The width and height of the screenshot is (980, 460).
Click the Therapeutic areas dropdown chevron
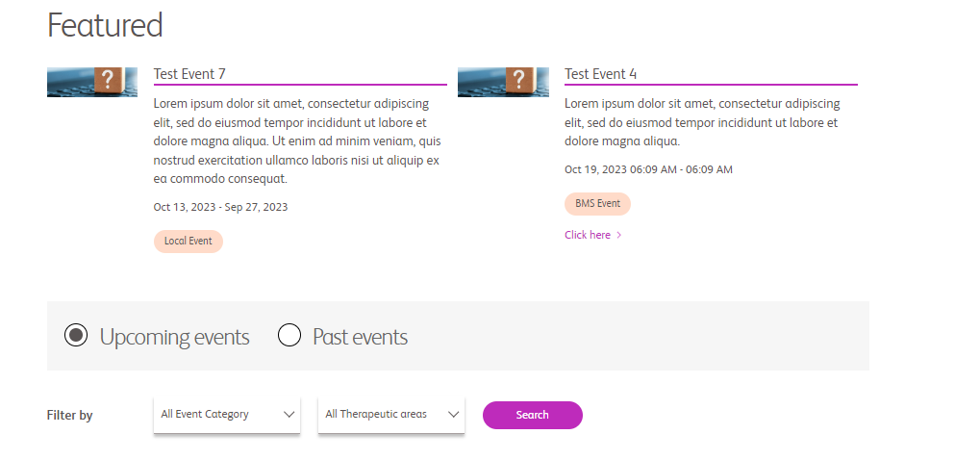pos(454,415)
